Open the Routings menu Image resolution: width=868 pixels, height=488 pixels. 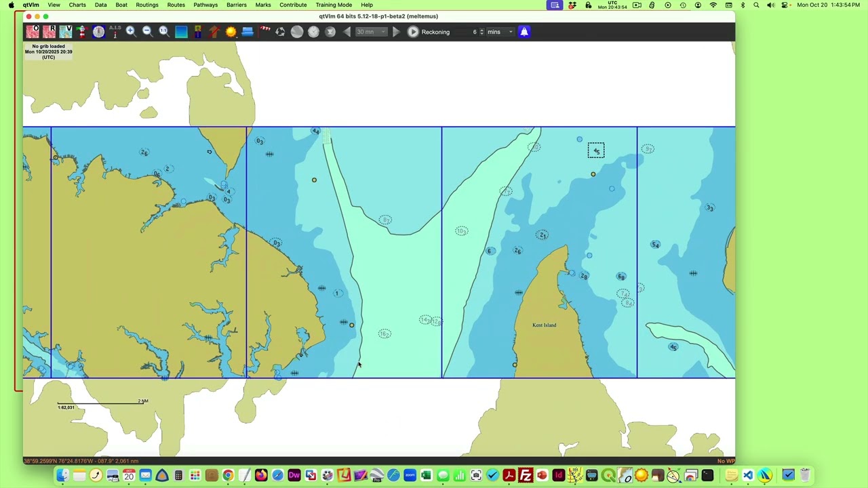point(146,5)
